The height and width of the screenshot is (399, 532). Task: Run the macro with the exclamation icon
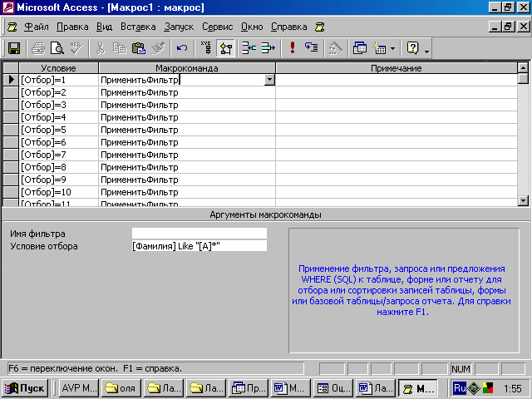[292, 48]
